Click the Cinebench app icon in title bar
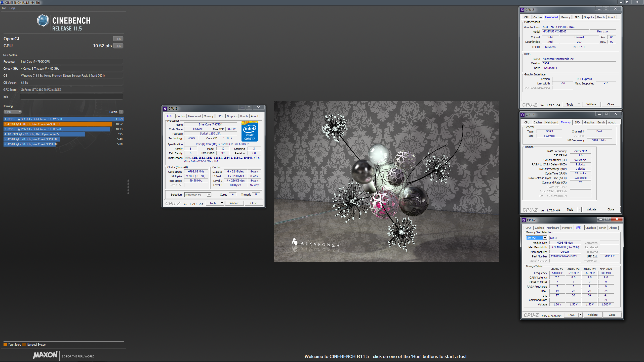644x362 pixels. click(2, 3)
